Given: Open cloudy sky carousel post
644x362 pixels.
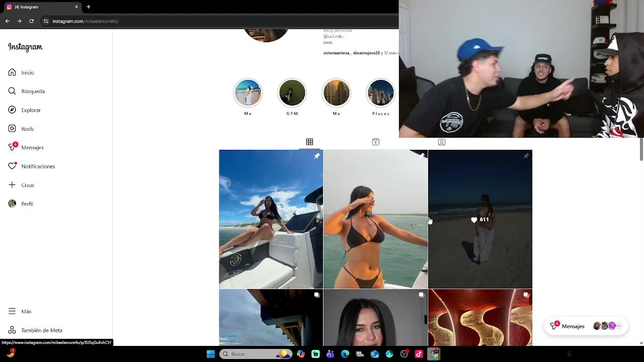Looking at the screenshot, I should pos(271,317).
